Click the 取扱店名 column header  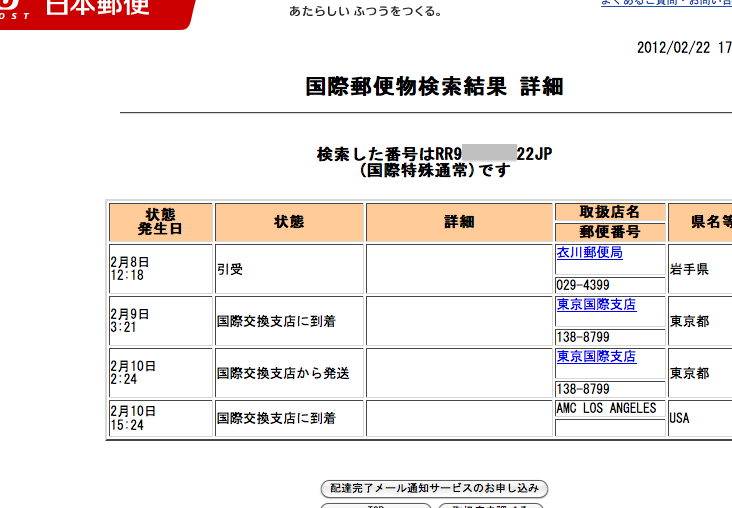coord(609,212)
